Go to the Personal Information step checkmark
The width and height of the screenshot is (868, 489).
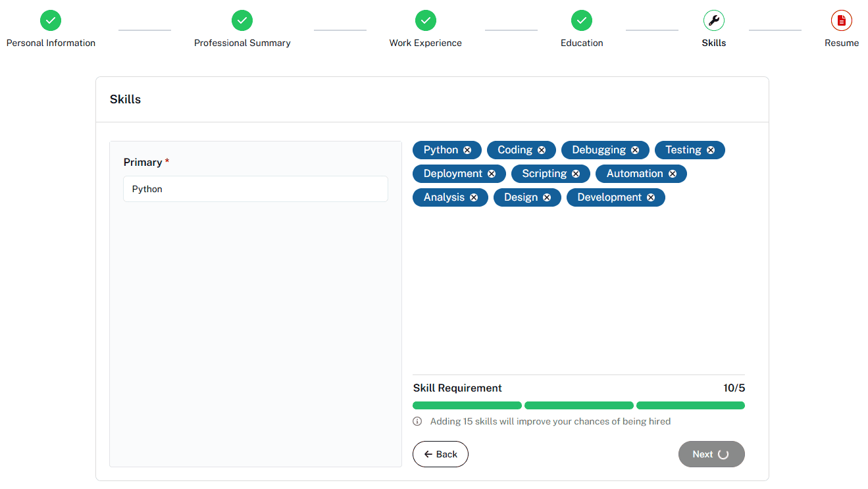(x=51, y=20)
